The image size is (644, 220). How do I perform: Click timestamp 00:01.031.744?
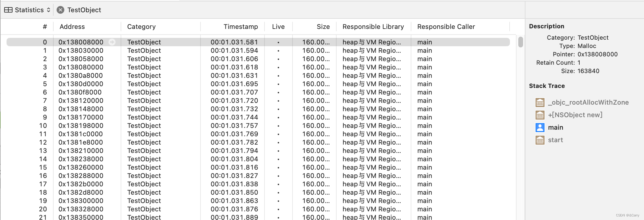pos(234,117)
